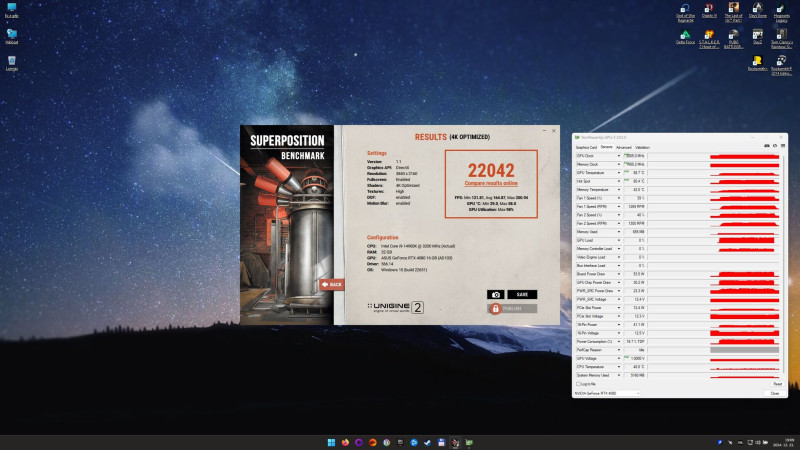Click the gray PerfCap Reason bar in GPU-Z
The height and width of the screenshot is (450, 800).
744,350
